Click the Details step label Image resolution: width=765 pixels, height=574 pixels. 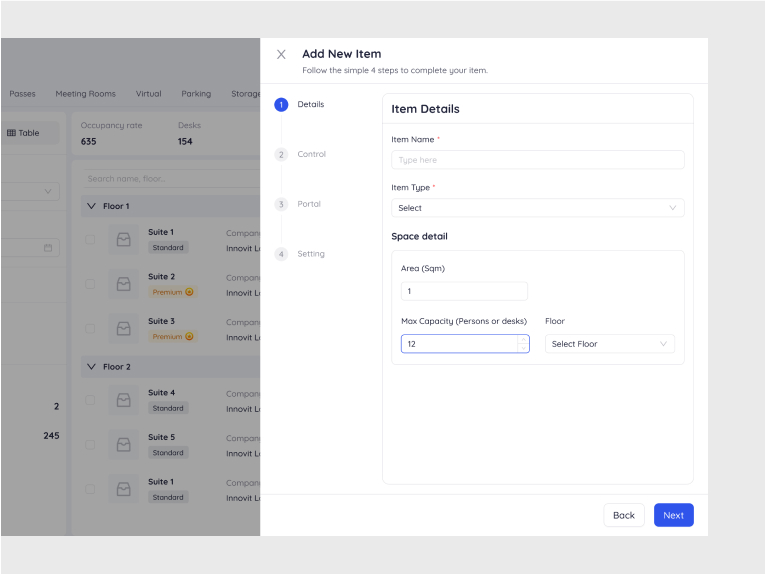point(311,104)
